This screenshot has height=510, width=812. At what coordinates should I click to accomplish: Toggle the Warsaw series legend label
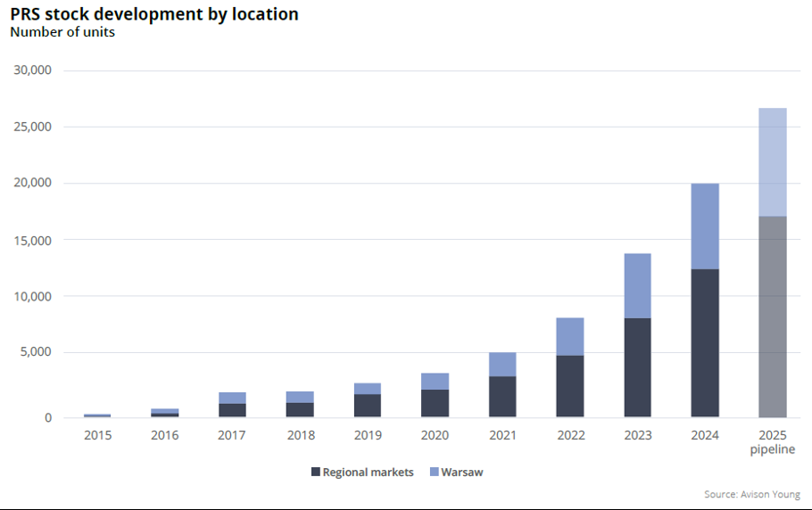(461, 472)
